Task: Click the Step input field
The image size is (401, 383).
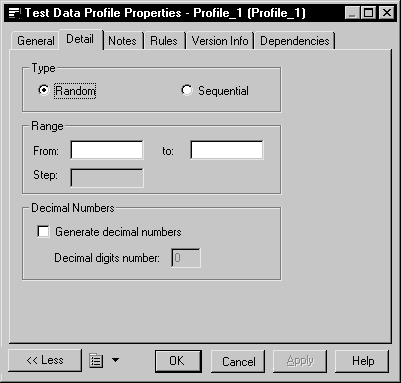Action: pos(107,178)
